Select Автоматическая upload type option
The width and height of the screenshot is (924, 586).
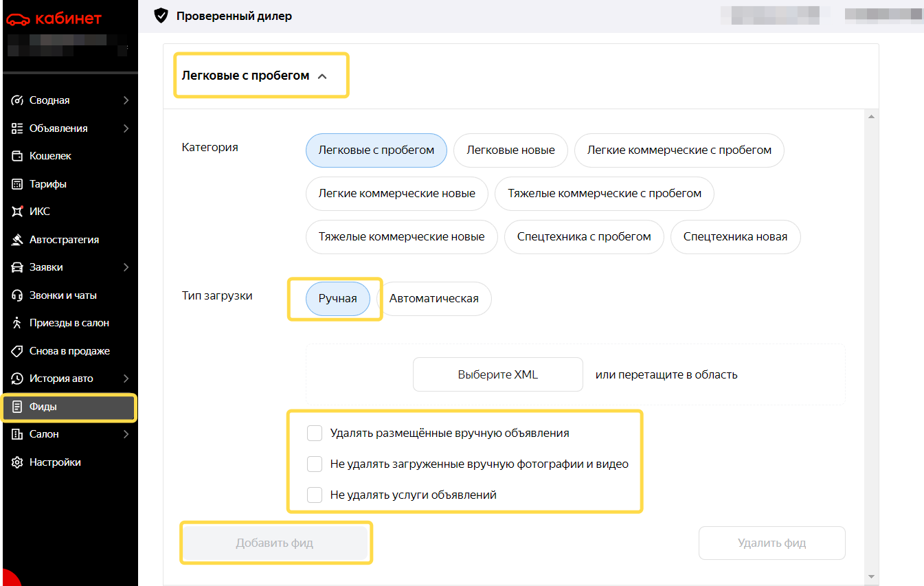click(434, 299)
